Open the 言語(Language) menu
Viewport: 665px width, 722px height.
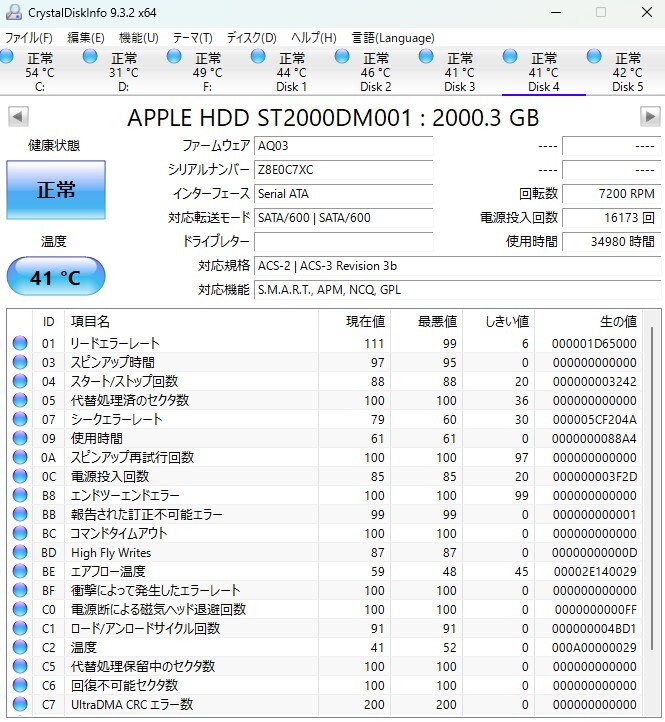pyautogui.click(x=393, y=38)
